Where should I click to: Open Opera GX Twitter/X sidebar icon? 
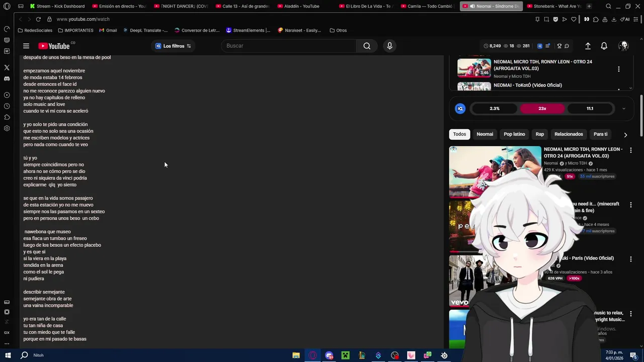click(7, 67)
